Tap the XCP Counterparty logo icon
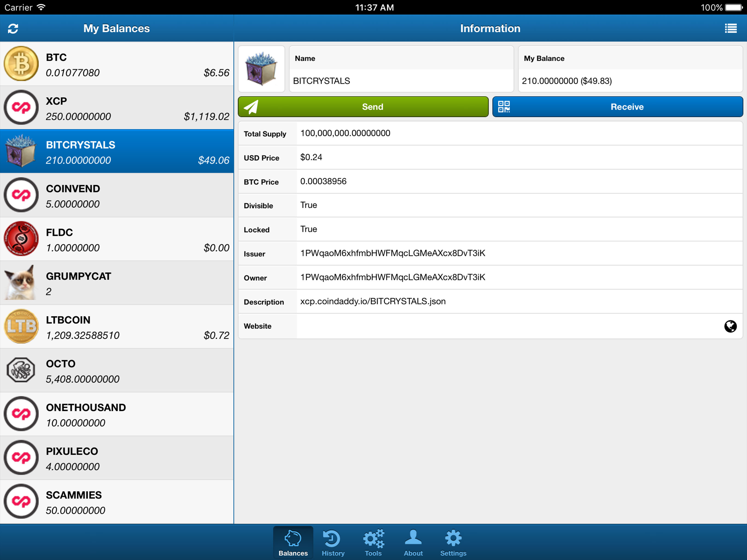Image resolution: width=747 pixels, height=560 pixels. coord(21,107)
